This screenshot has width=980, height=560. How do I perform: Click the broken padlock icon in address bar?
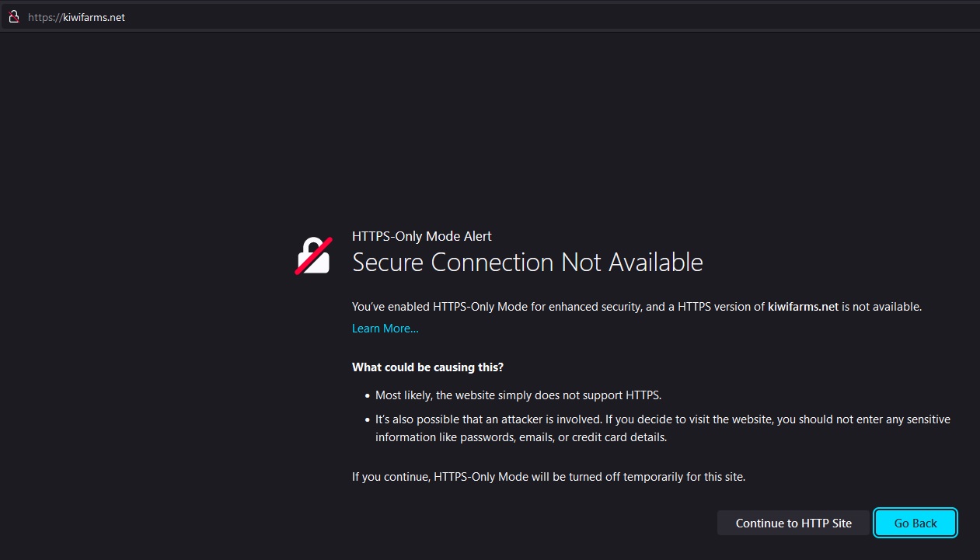coord(13,17)
